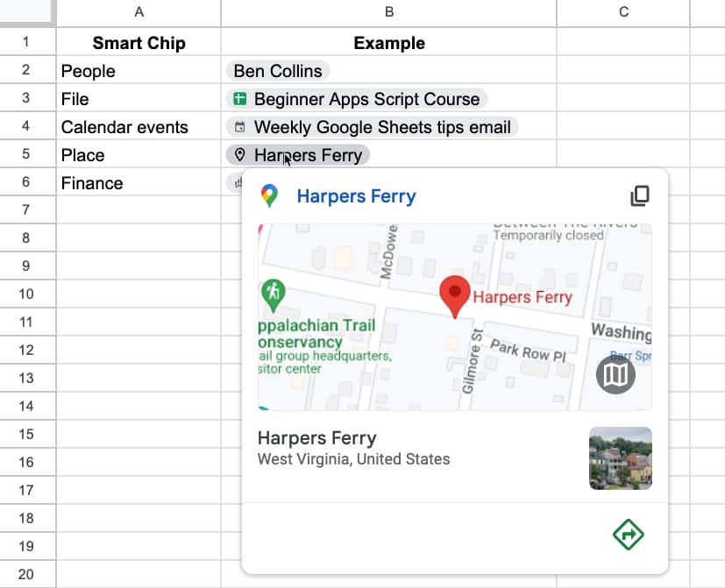
Task: Click the Google Maps logo in the card
Action: coord(269,195)
